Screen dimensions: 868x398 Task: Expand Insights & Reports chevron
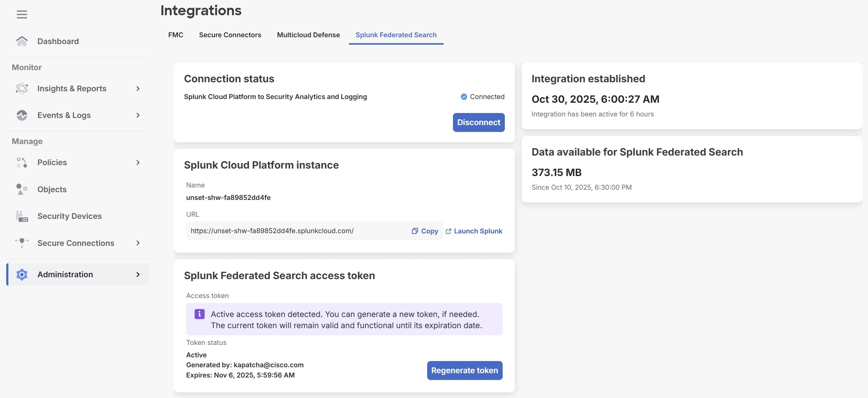pyautogui.click(x=138, y=88)
